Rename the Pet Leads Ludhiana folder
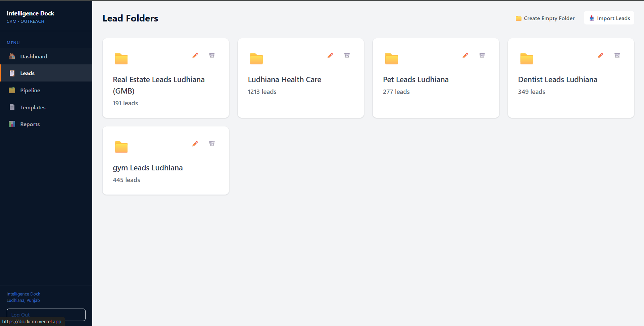 point(465,55)
